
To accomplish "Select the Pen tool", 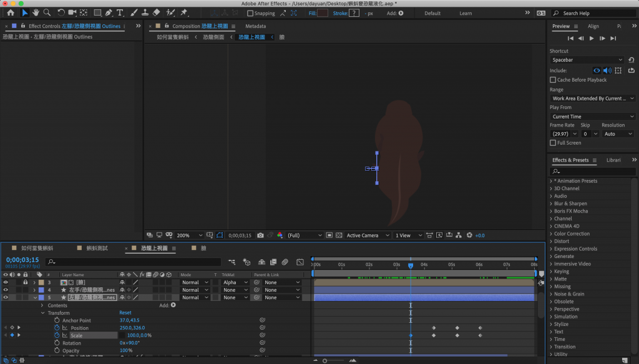I will (109, 13).
